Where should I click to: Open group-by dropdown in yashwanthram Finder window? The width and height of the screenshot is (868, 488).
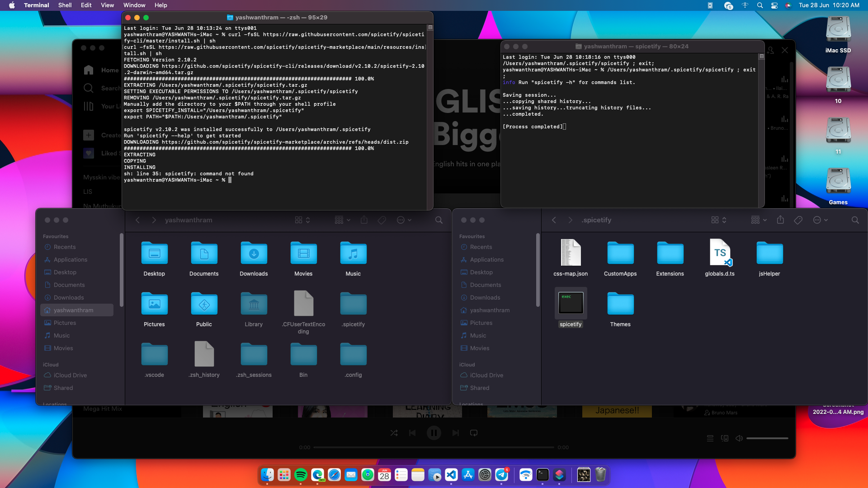342,220
